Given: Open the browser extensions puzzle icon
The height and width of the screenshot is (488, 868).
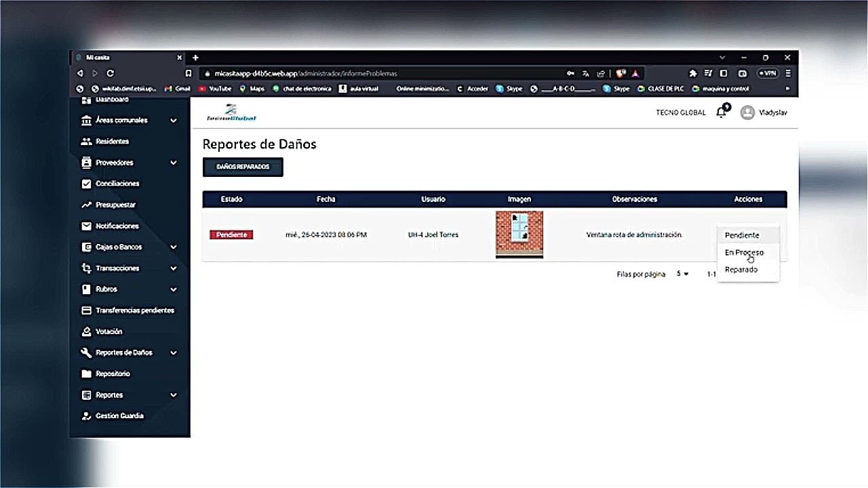Looking at the screenshot, I should pos(692,73).
